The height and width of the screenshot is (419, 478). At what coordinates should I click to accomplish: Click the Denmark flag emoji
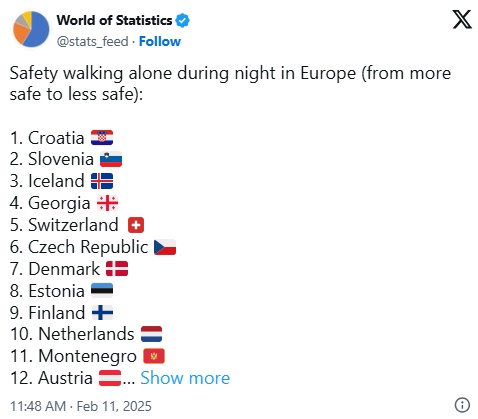point(117,269)
